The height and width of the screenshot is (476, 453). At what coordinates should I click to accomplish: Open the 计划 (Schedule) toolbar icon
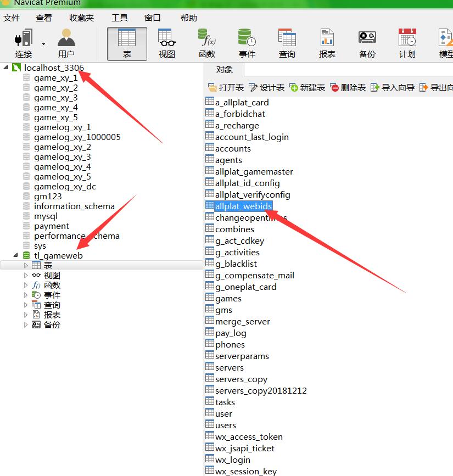tap(407, 43)
